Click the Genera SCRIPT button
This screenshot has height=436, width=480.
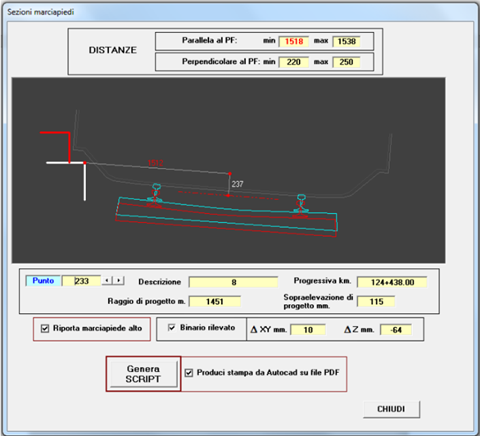click(x=143, y=374)
